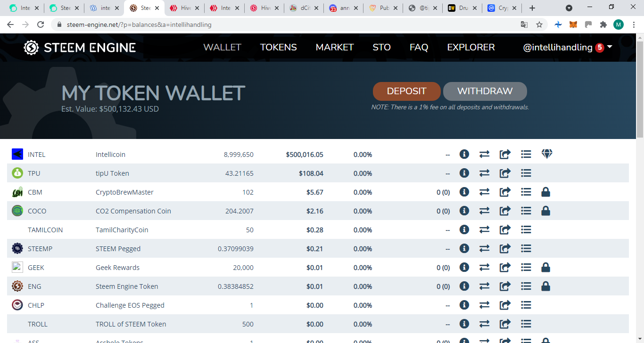View transaction history list for TROLL
Screen dimensions: 644x343
[526, 324]
